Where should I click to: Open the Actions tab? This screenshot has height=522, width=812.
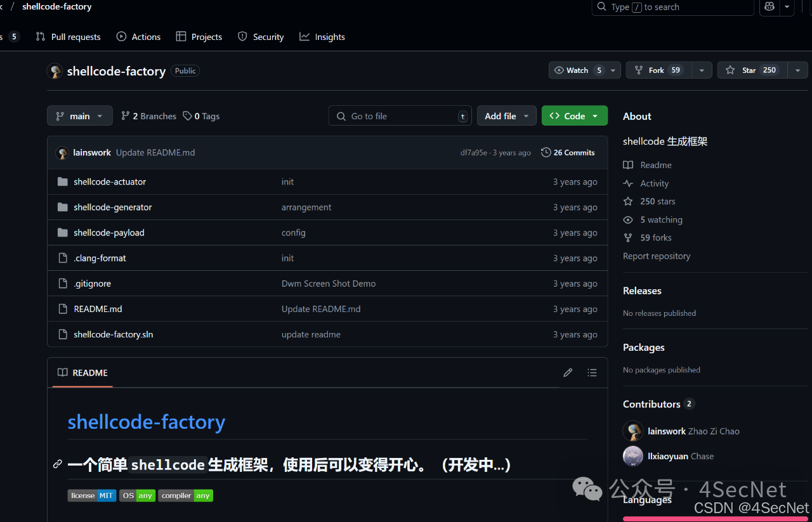pos(139,37)
